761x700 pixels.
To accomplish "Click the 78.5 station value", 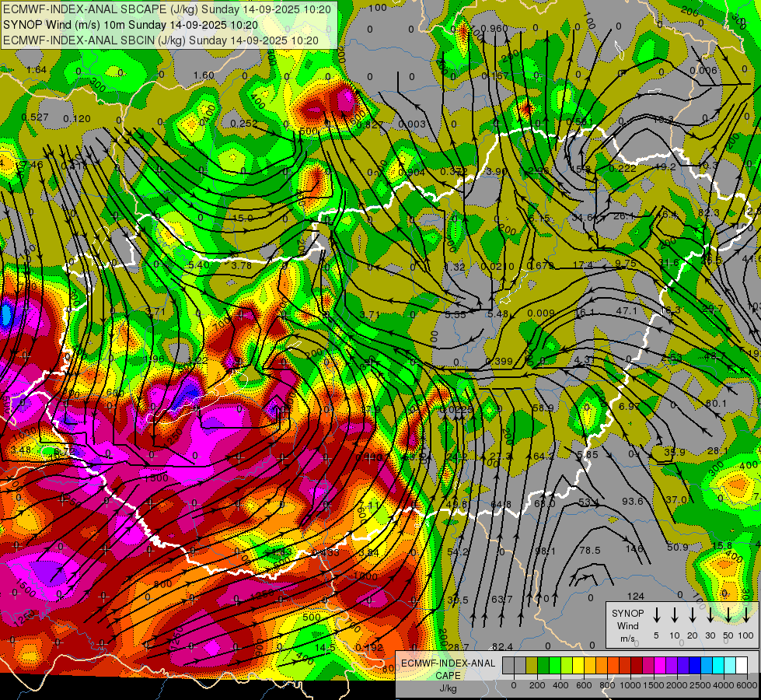I will tap(590, 551).
